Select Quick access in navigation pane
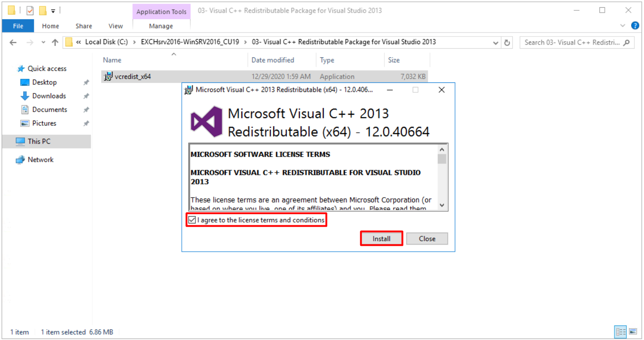Screen dimensions: 644x340 47,69
